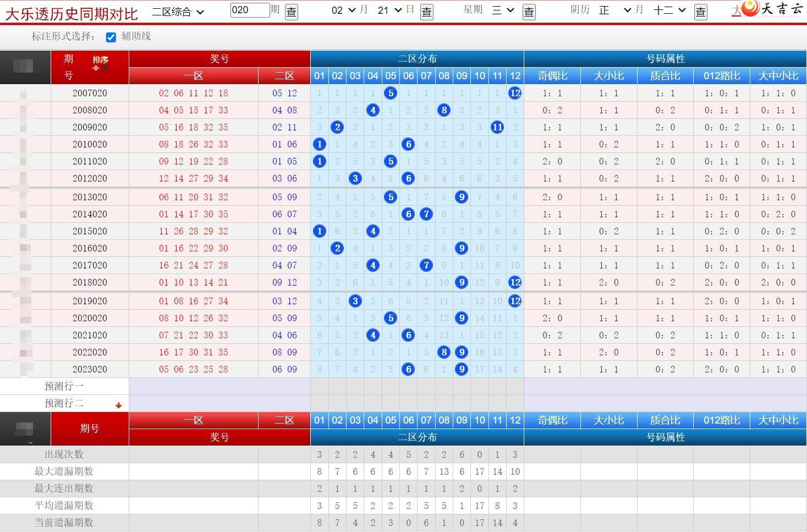This screenshot has height=532, width=807.
Task: Click the 查 button next to 期
Action: click(291, 12)
